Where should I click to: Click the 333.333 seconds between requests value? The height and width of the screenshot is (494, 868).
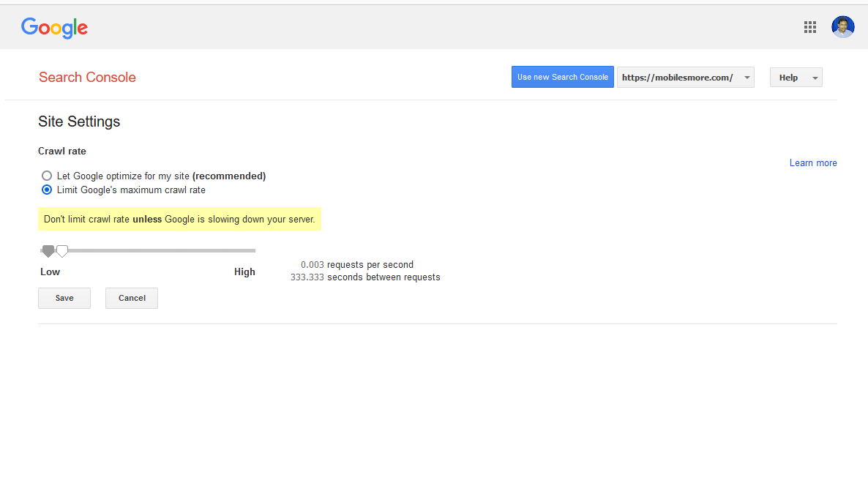tap(307, 277)
